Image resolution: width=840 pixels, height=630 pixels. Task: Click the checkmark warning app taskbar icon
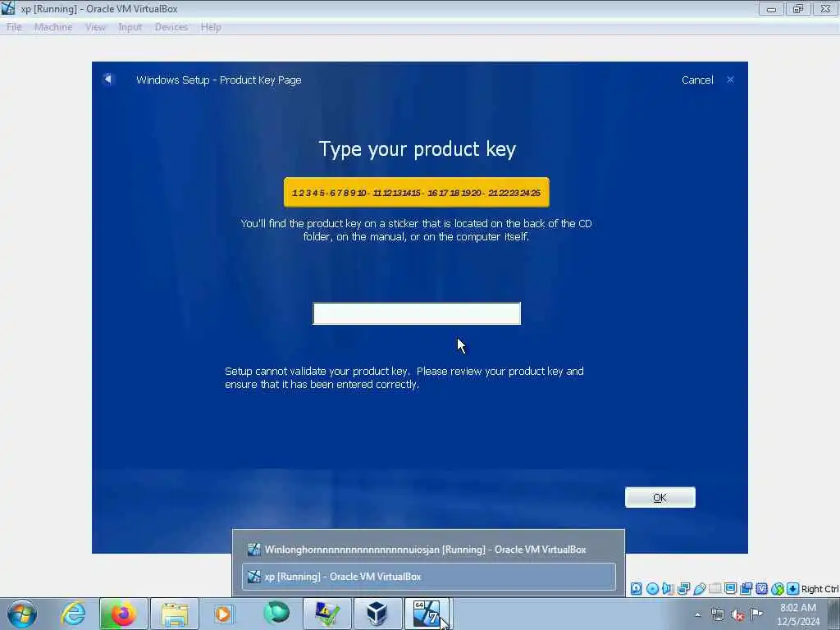(327, 614)
